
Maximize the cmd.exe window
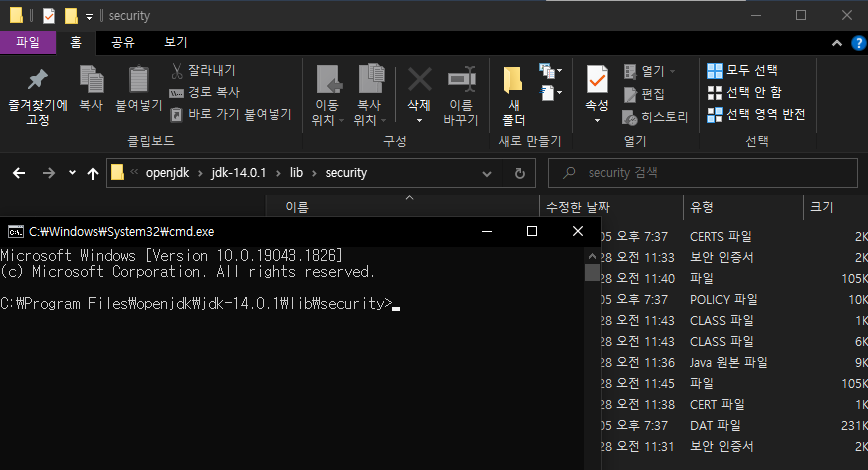532,231
